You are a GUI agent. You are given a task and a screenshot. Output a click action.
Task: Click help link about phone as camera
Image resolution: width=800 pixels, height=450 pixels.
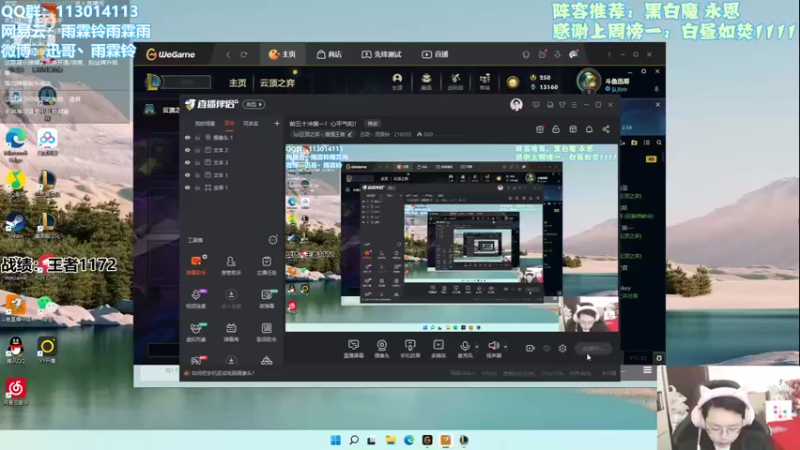click(x=222, y=373)
